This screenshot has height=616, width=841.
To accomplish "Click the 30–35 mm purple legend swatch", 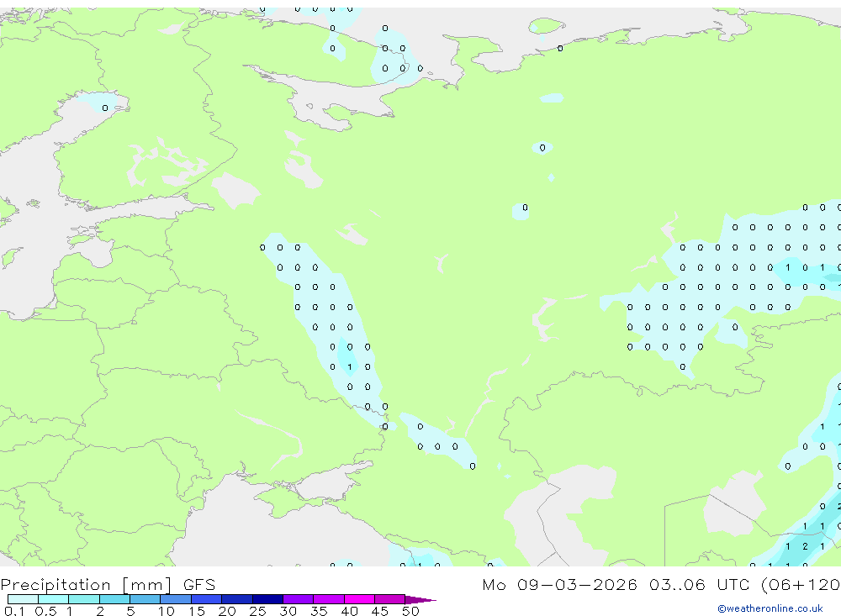I will (299, 599).
